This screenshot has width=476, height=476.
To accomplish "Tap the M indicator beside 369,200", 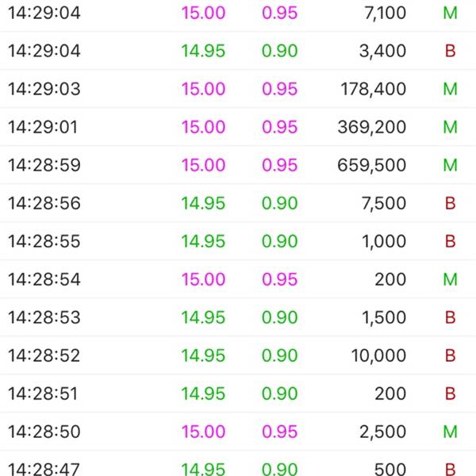I will pyautogui.click(x=450, y=127).
